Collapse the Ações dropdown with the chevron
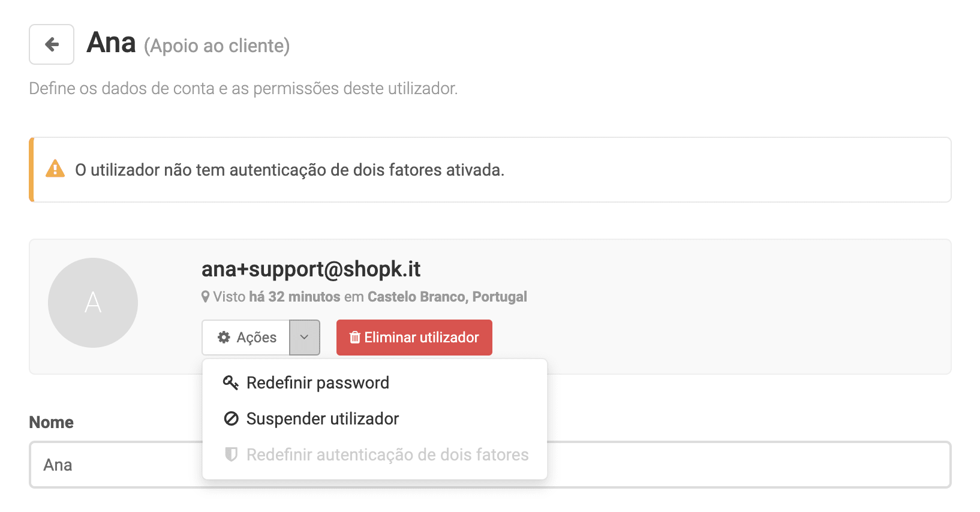 (x=305, y=338)
